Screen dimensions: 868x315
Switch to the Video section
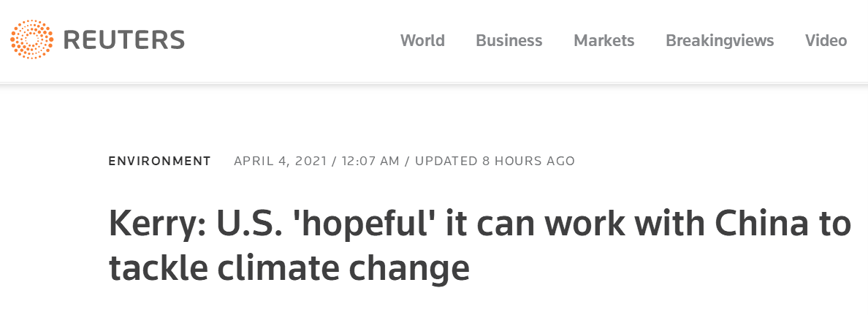pos(826,41)
